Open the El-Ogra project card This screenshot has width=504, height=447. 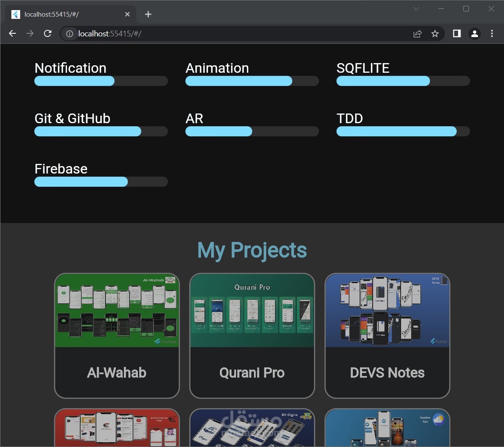252,428
